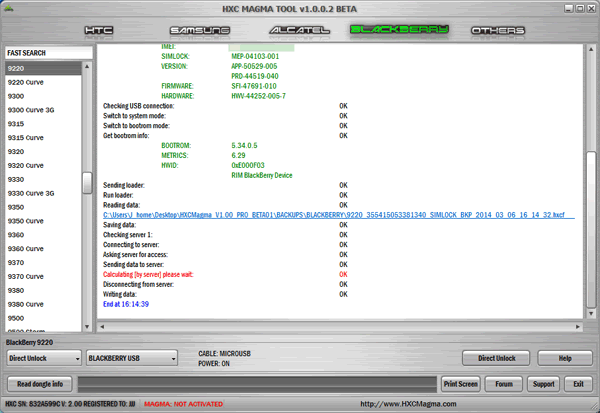The image size is (600, 413).
Task: Select model 9220 in the list
Action: (43, 69)
